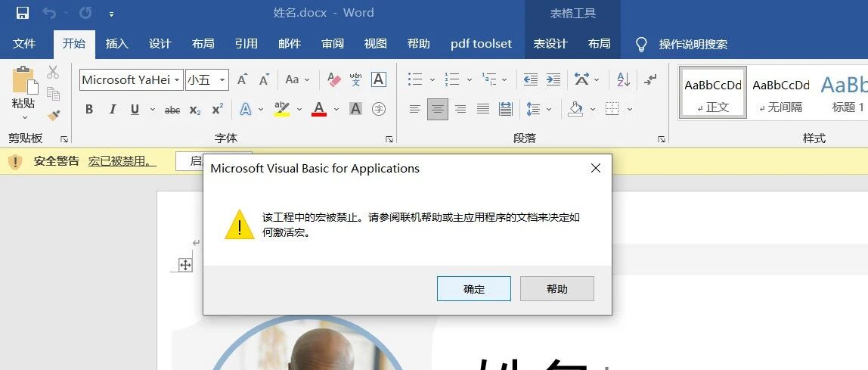Image resolution: width=868 pixels, height=370 pixels.
Task: Switch to the 表设计 Table Design tab
Action: pos(550,45)
